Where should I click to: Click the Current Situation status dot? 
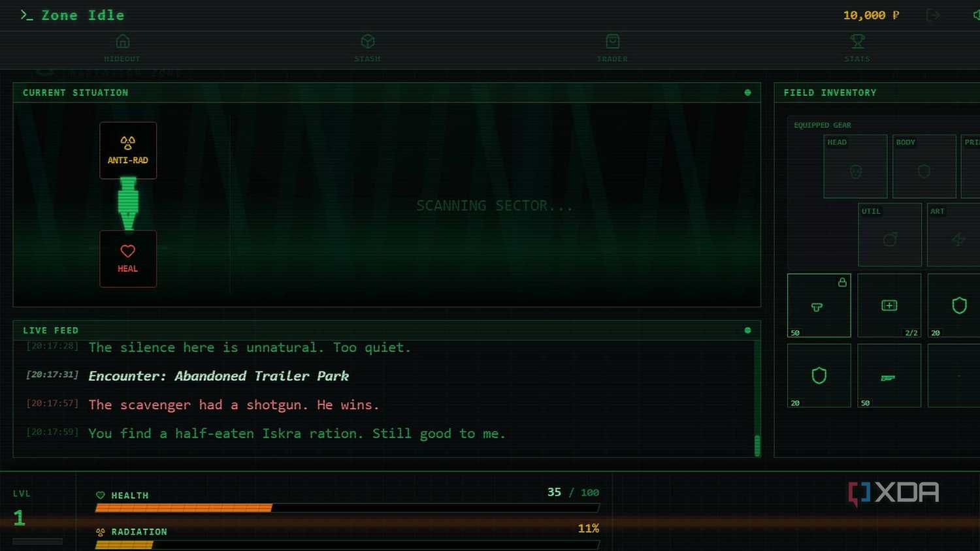point(747,93)
